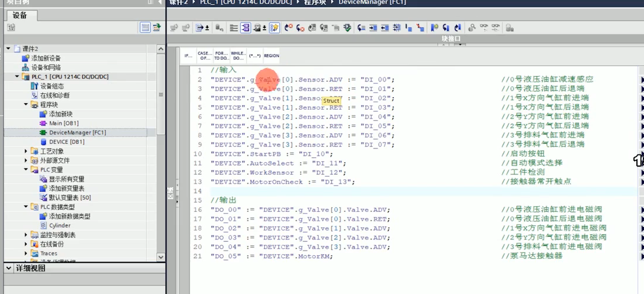Image resolution: width=644 pixels, height=294 pixels.
Task: Open the 设备组态 device configuration
Action: coord(52,86)
